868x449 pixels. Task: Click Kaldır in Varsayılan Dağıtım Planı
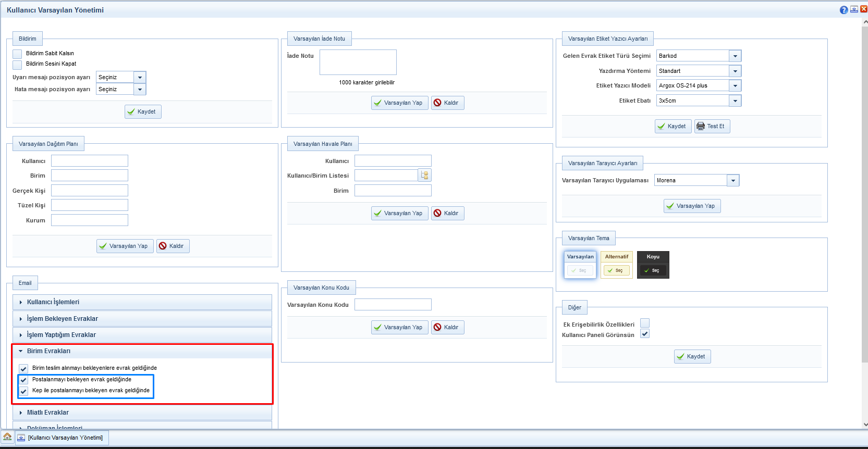[173, 246]
